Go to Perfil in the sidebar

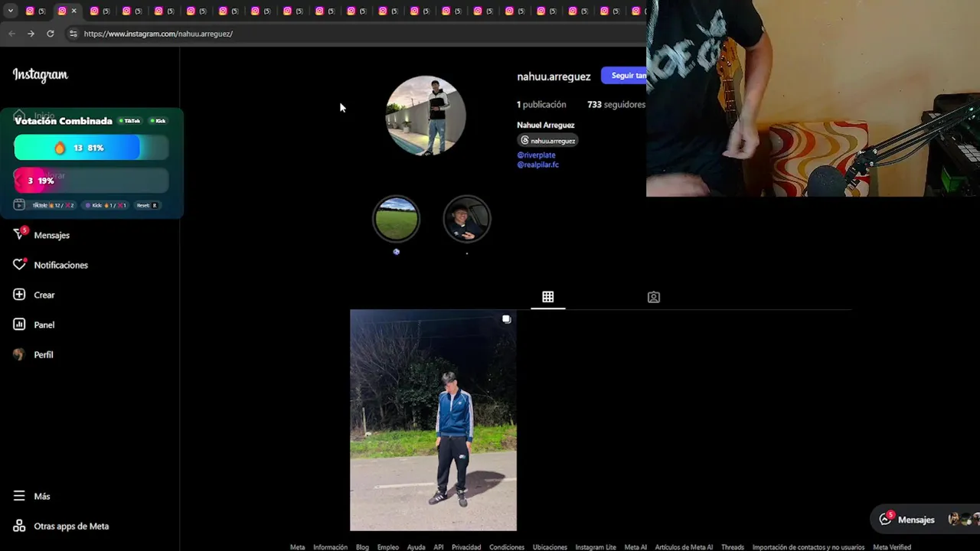click(33, 354)
